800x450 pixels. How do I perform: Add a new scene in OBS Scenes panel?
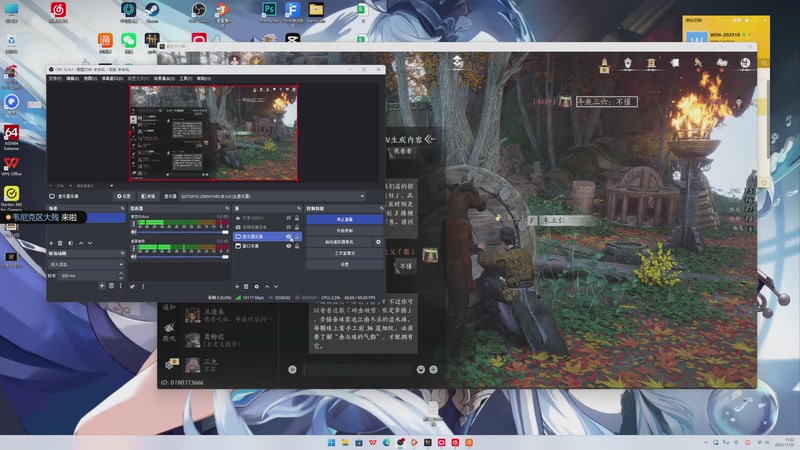[51, 243]
